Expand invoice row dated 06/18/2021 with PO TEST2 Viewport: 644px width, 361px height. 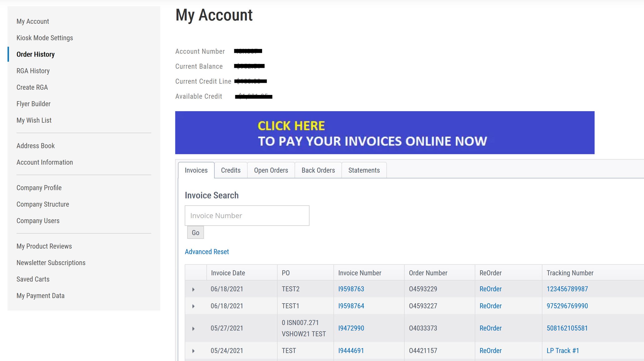pyautogui.click(x=193, y=289)
